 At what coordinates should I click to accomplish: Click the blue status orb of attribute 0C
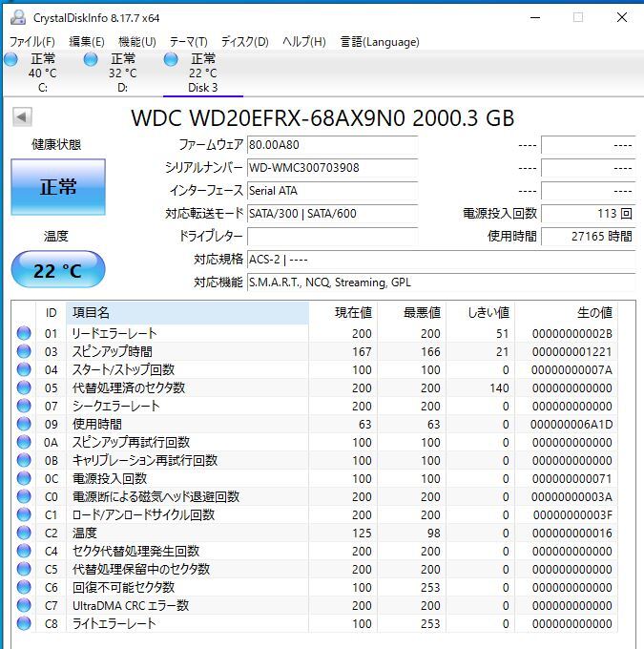point(24,478)
